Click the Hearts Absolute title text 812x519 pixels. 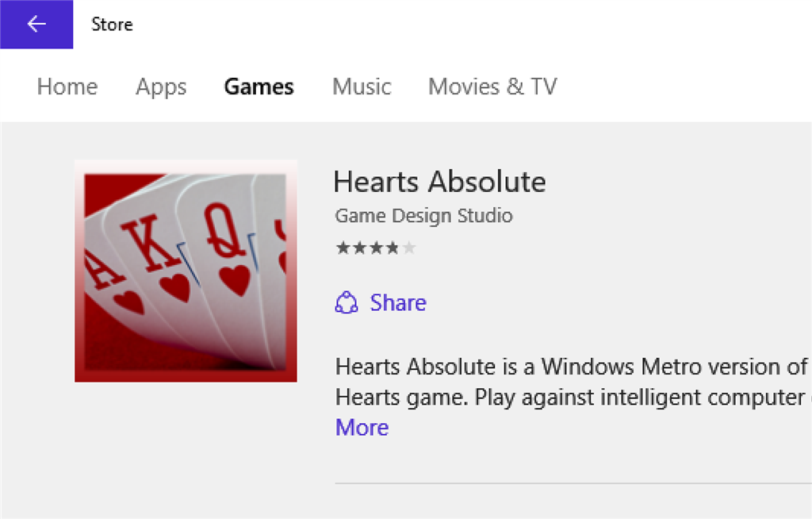click(x=439, y=182)
